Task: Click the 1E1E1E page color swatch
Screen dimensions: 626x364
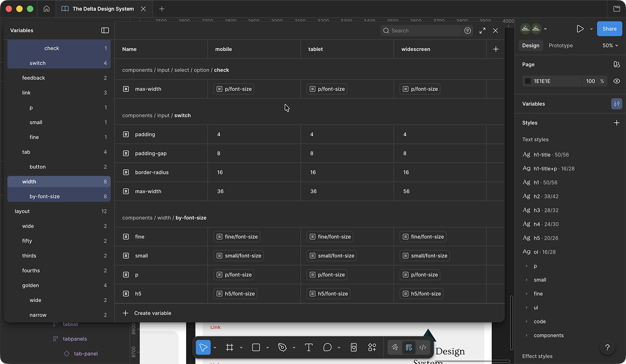Action: click(x=527, y=81)
